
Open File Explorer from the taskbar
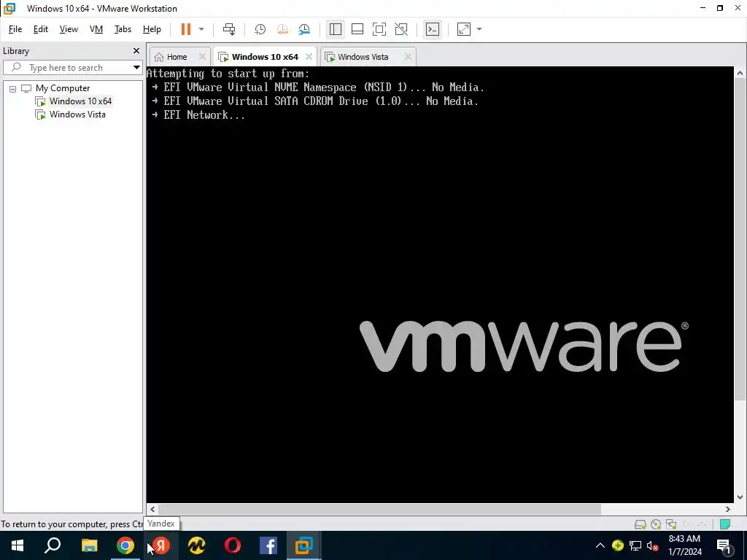(89, 545)
